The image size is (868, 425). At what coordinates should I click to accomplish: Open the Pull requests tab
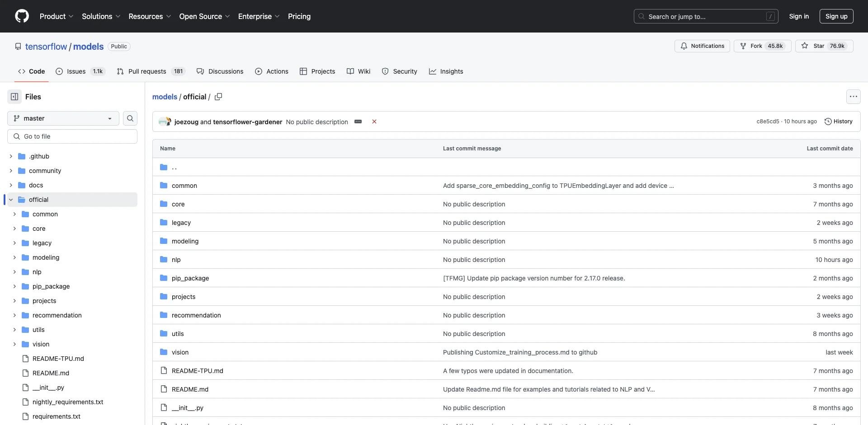tap(151, 71)
